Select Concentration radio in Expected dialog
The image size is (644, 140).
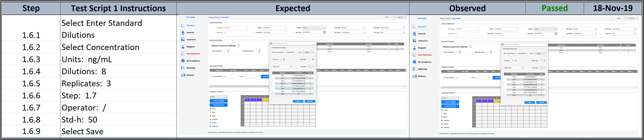coord(273,52)
